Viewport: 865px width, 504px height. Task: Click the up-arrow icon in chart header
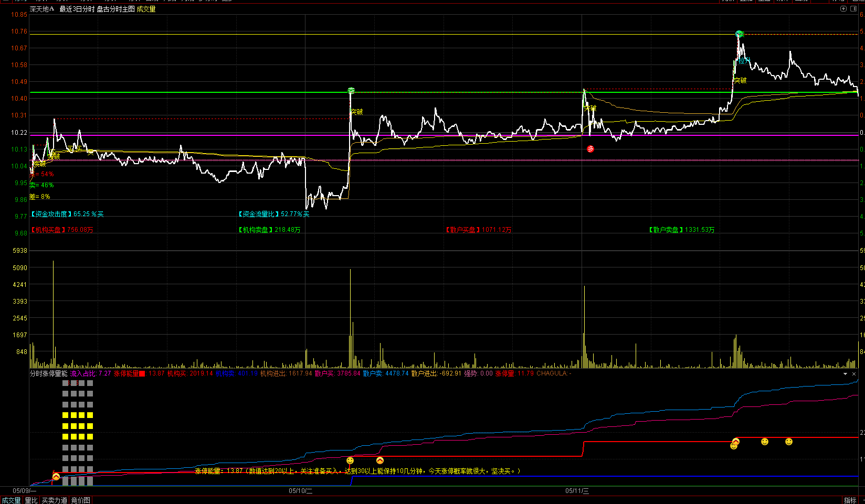843,9
